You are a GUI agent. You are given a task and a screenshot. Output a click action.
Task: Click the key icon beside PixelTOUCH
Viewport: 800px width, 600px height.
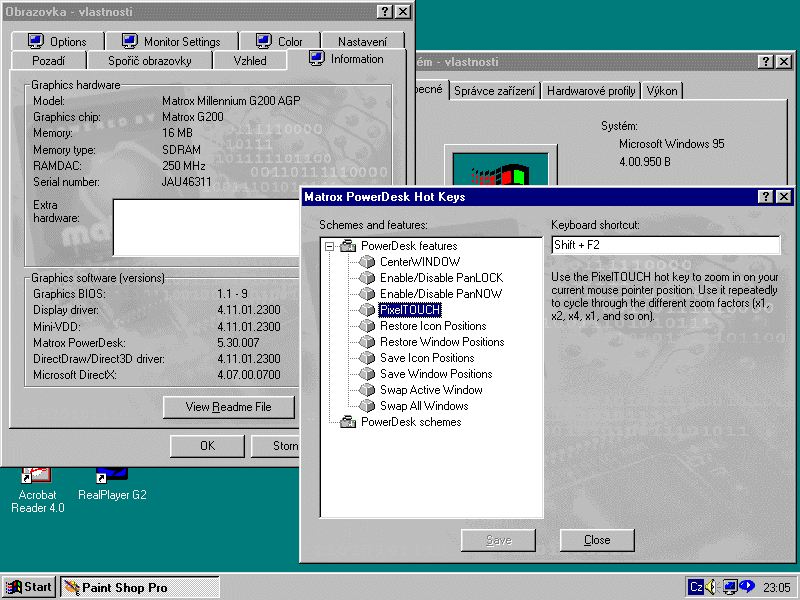tap(367, 310)
